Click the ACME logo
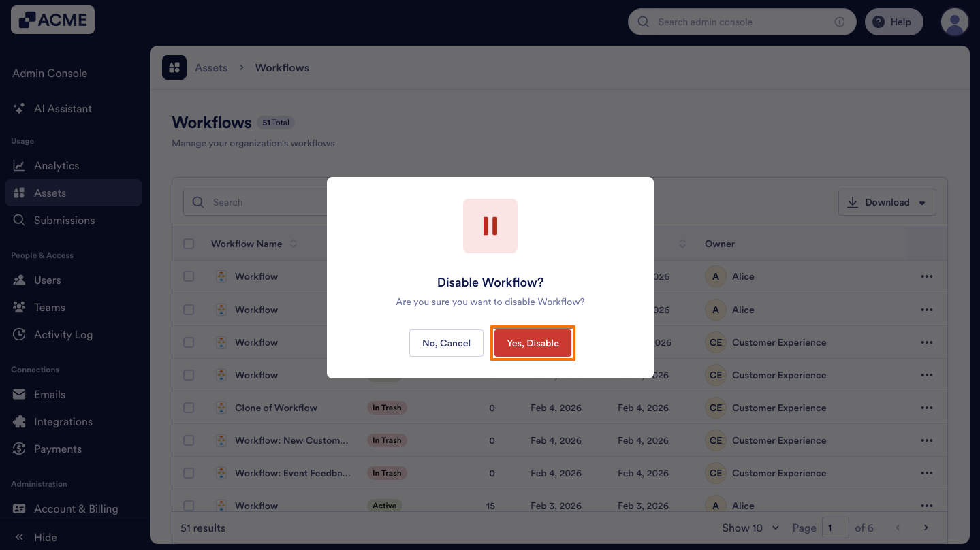This screenshot has height=550, width=980. pos(52,20)
